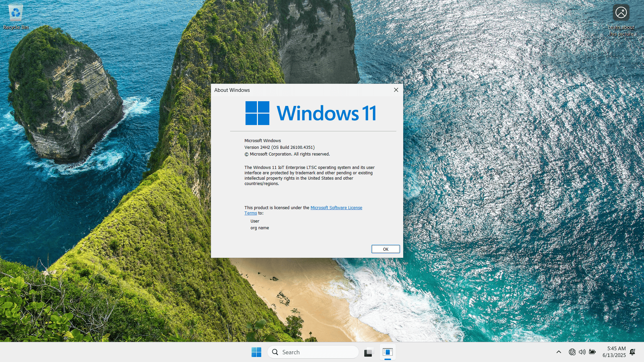Click the Version 24H2 OS Build text

coord(279,147)
